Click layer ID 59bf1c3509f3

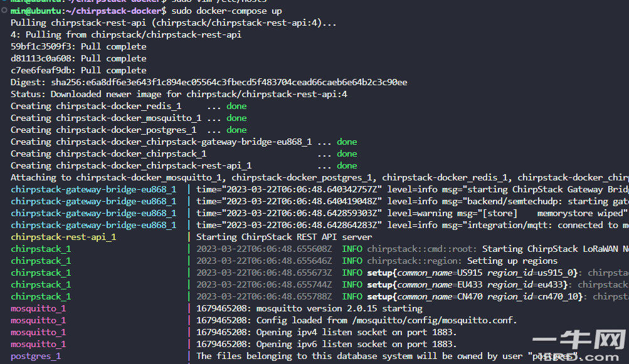coord(41,46)
